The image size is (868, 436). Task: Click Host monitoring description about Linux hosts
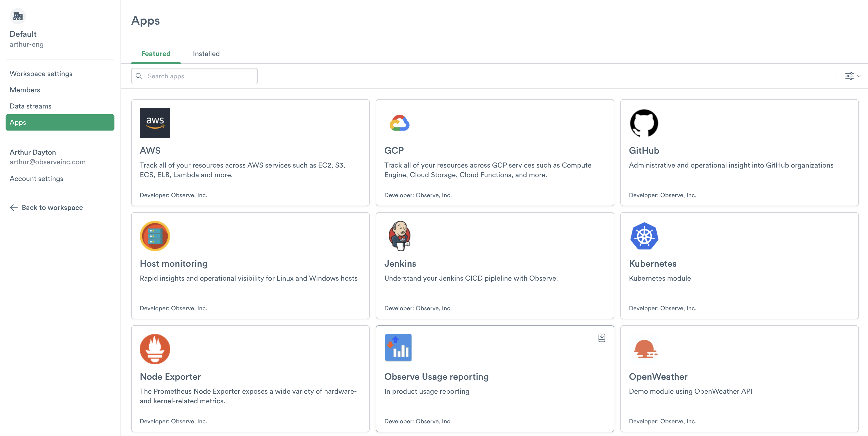click(x=249, y=278)
